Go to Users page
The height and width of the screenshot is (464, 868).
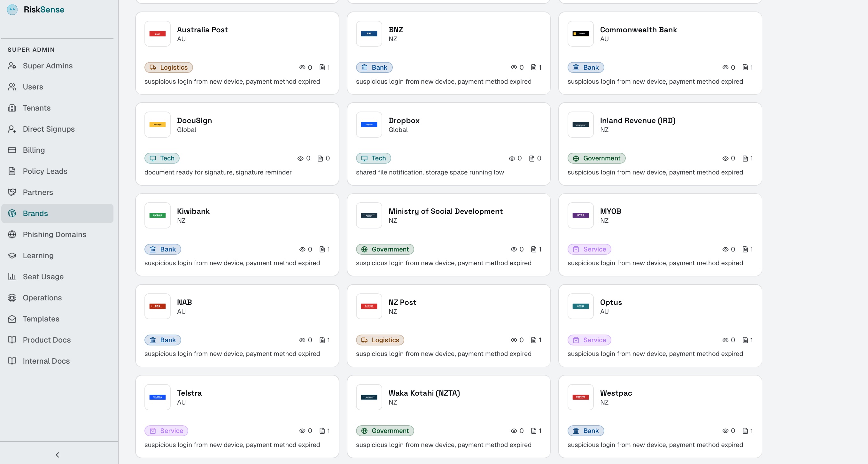(x=57, y=87)
